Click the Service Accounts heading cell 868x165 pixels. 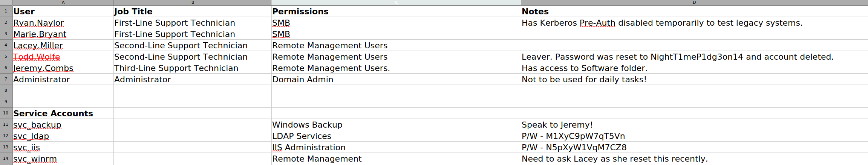63,113
